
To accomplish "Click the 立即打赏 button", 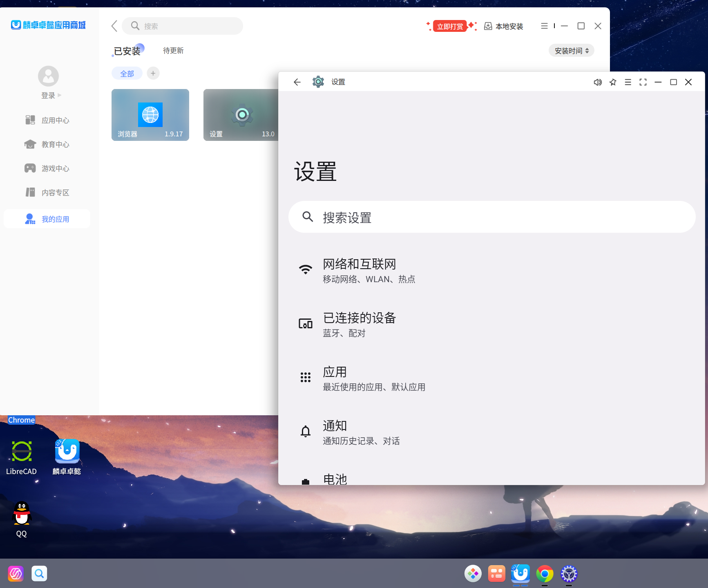I will point(450,26).
